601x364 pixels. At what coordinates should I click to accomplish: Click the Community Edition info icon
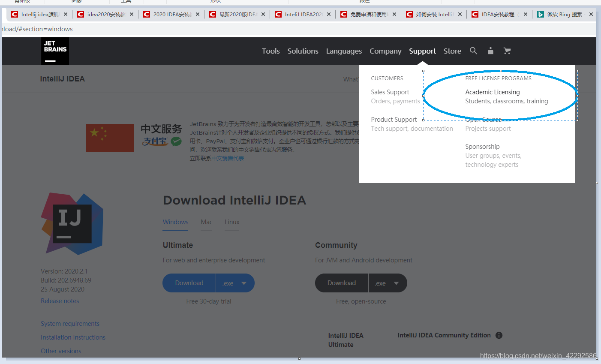click(499, 335)
